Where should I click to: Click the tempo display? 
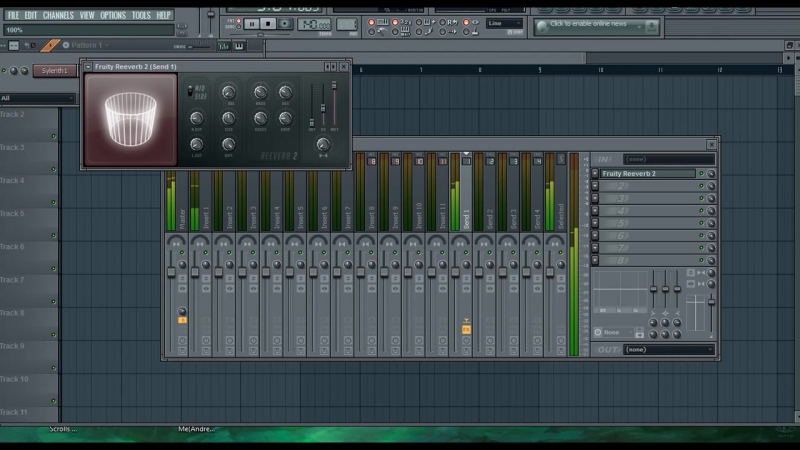coord(314,24)
